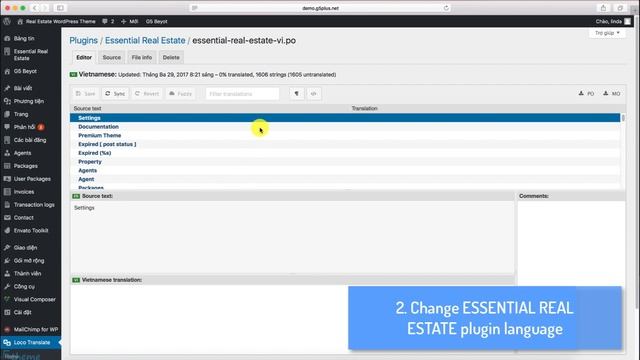The width and height of the screenshot is (640, 360).
Task: Download the MO file
Action: tap(611, 94)
